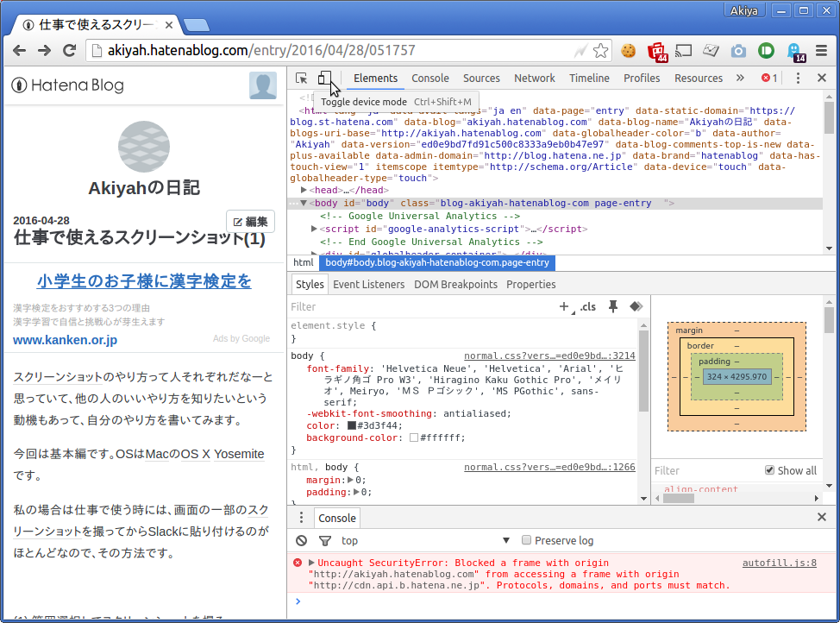Open the Profiles tab
This screenshot has height=623, width=840.
(x=642, y=79)
